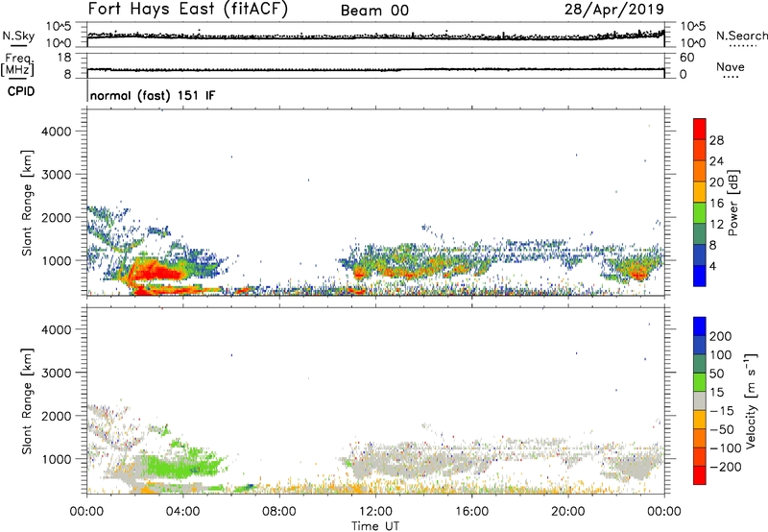Select the "Beam 00" header text
The width and height of the screenshot is (768, 532).
374,11
